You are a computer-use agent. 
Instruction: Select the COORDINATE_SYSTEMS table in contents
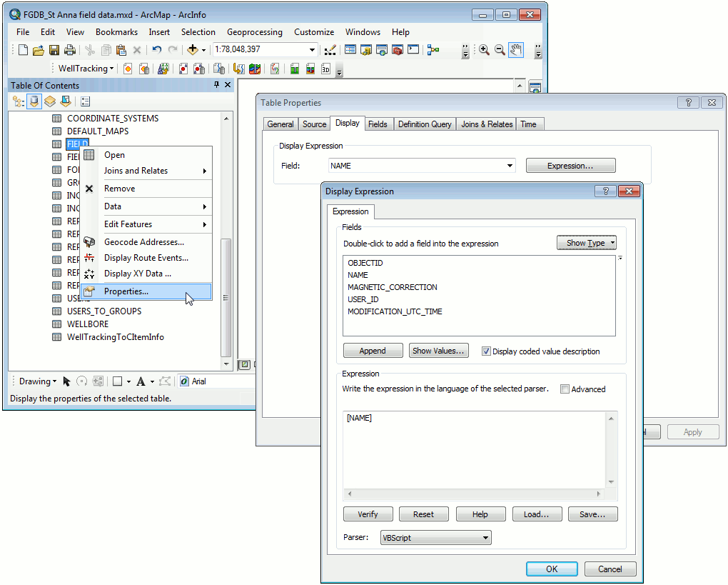coord(113,119)
